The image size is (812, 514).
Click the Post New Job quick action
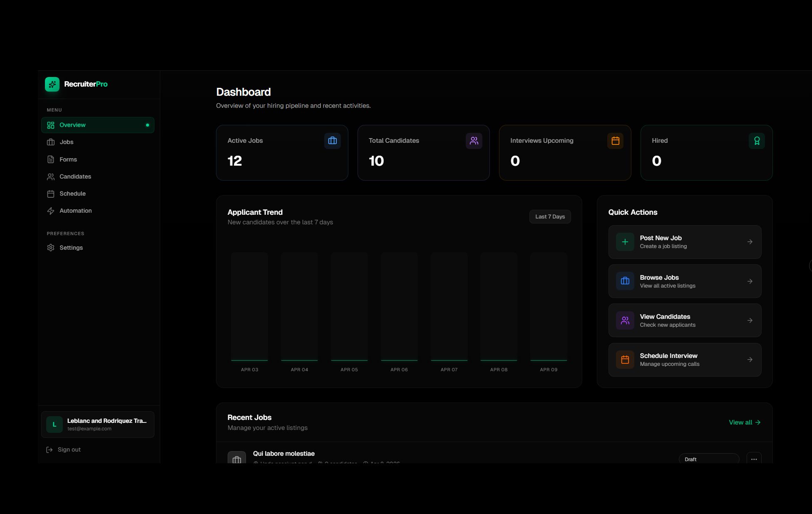[684, 242]
